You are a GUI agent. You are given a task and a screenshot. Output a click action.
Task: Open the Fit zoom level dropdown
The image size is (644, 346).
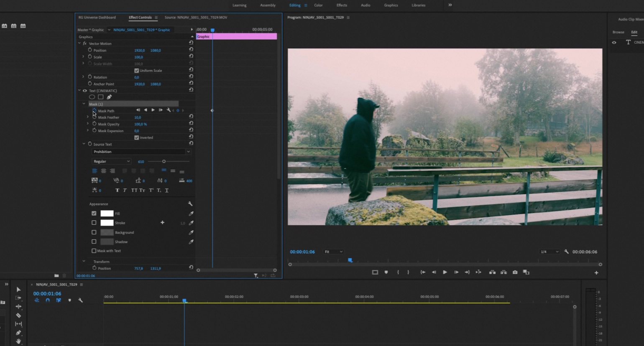click(x=333, y=252)
